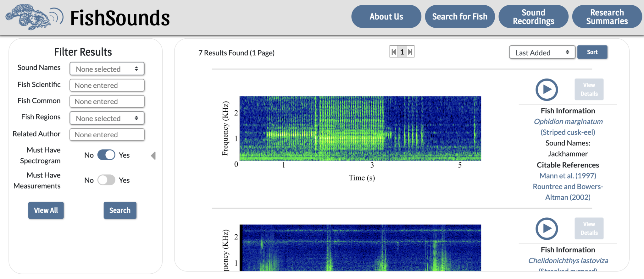Expand the Fish Regions dropdown
The image size is (644, 279).
point(107,118)
